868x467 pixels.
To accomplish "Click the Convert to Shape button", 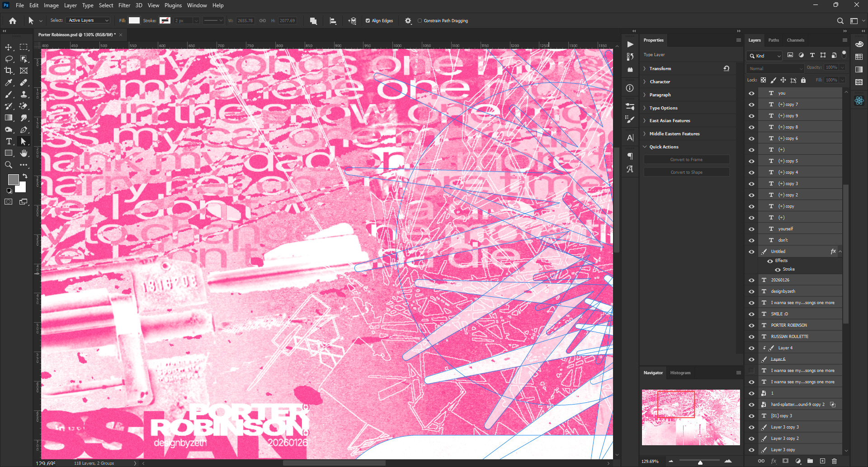I will coord(686,172).
